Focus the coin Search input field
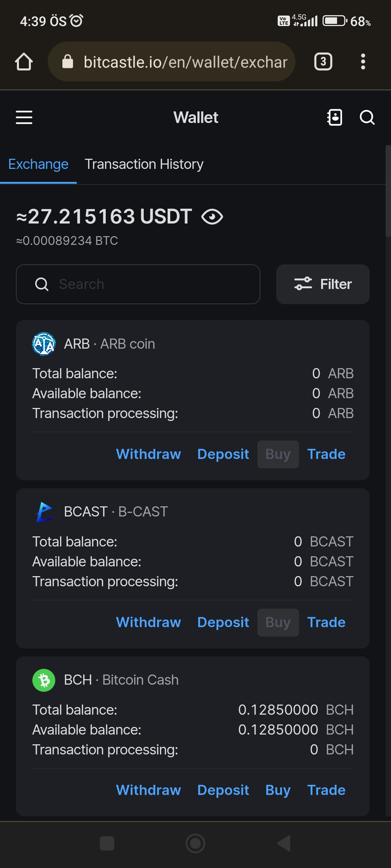Screen dimensions: 391x868 pyautogui.click(x=138, y=284)
